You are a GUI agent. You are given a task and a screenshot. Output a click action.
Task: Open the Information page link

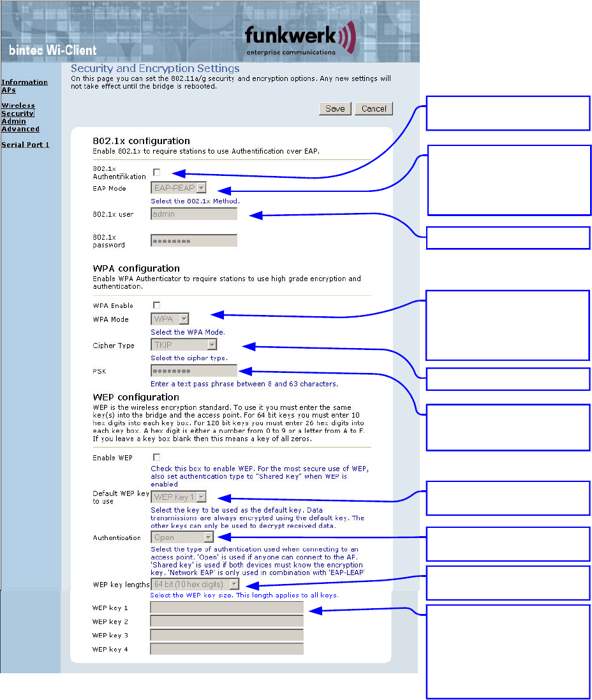click(25, 82)
